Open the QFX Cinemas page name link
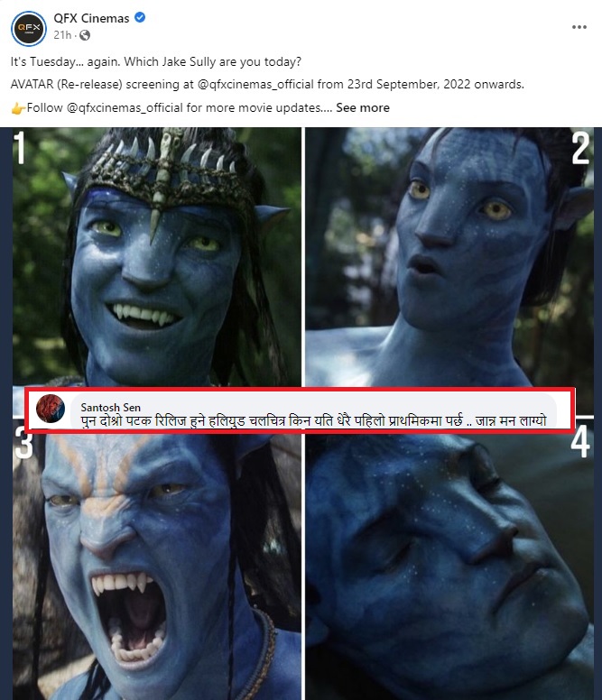This screenshot has height=700, width=602. 91,18
